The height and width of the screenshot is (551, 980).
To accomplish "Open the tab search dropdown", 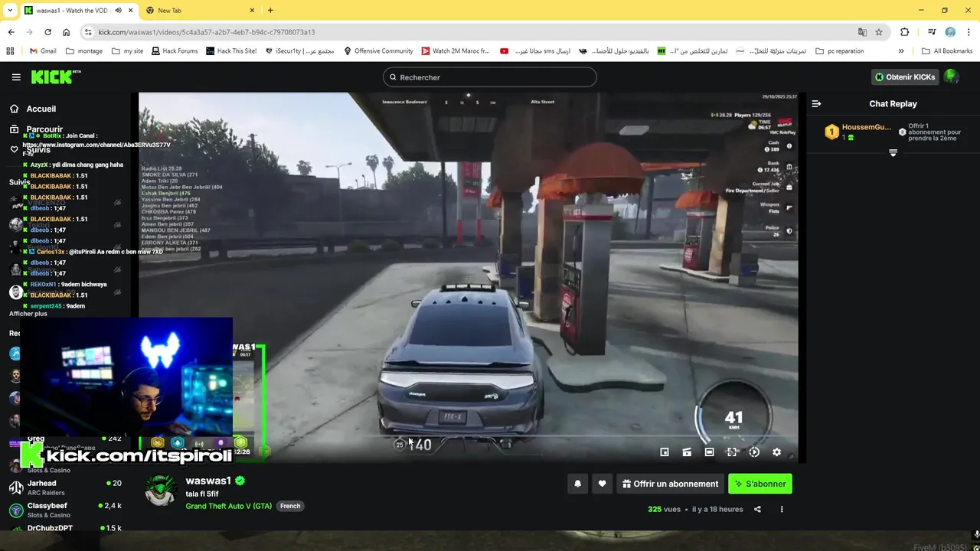I will point(10,11).
